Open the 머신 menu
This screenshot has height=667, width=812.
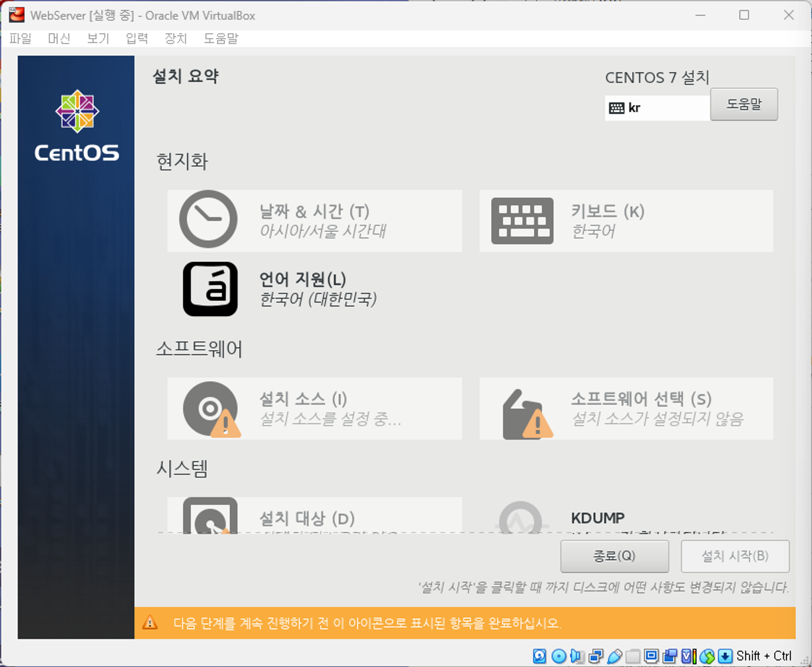(59, 38)
